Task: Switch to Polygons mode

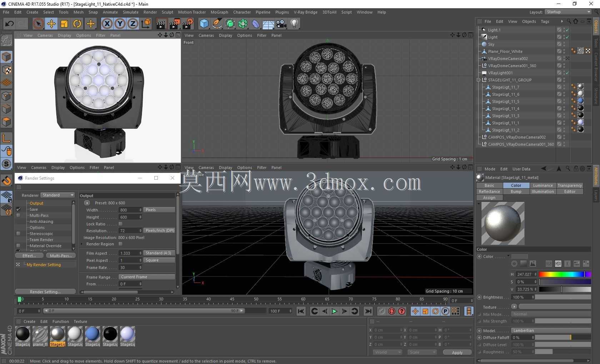Action: coord(6,122)
